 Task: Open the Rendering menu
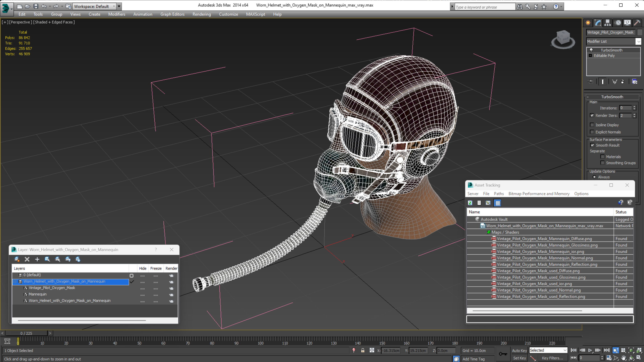click(201, 14)
